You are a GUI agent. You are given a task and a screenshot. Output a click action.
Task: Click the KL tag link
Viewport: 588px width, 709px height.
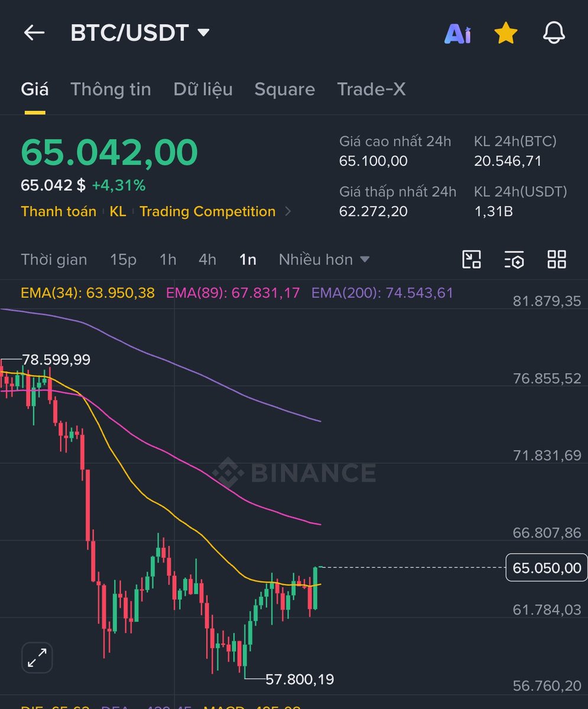click(x=118, y=212)
